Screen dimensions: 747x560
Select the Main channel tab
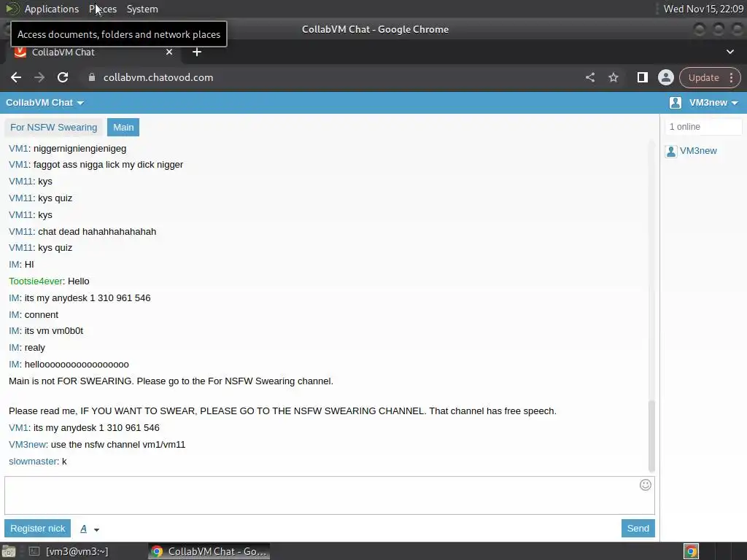pos(123,128)
